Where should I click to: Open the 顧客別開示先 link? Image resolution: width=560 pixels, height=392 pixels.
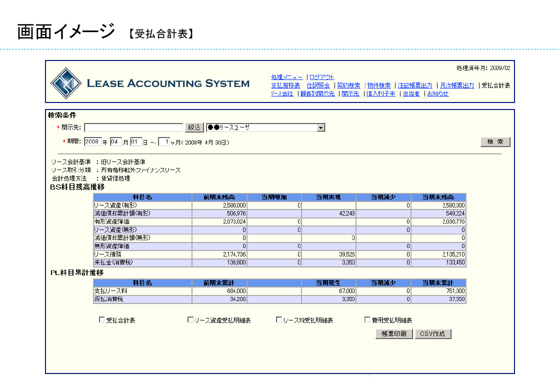[317, 93]
